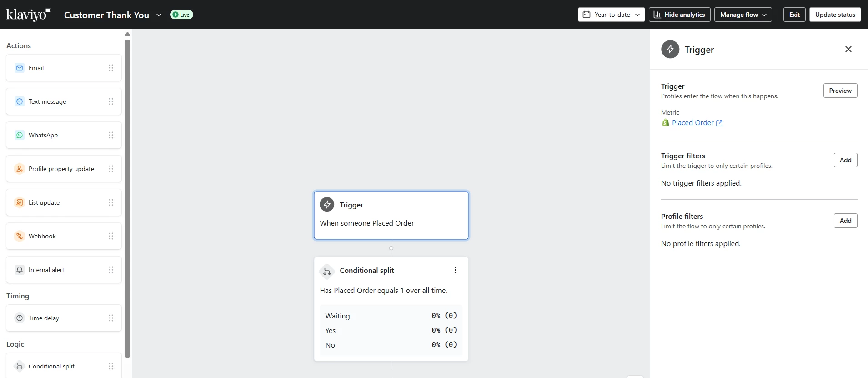Select the Profile property update icon
The width and height of the screenshot is (868, 378).
pos(20,169)
